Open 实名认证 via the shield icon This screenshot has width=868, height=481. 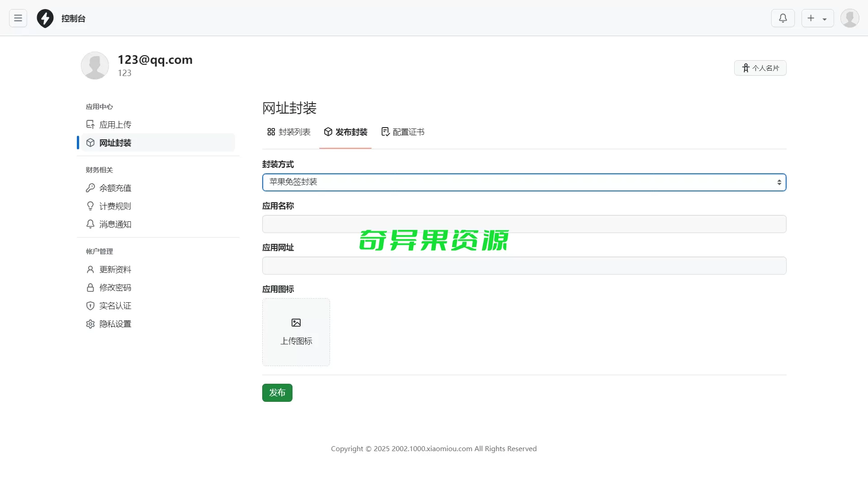90,305
